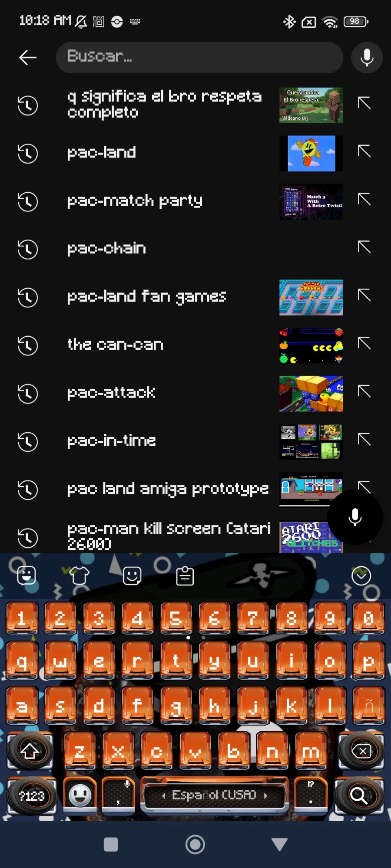The image size is (391, 868).
Task: Tap the microphone icon next to Buscar field
Action: coord(367,57)
